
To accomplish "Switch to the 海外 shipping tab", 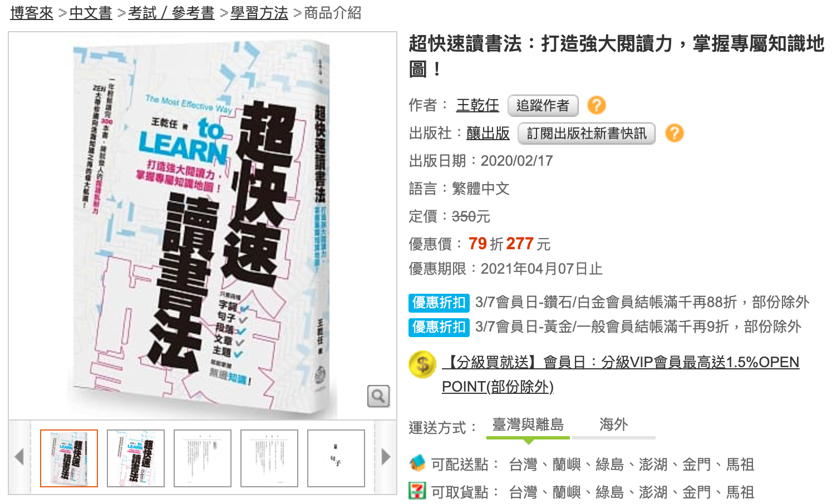I will point(614,426).
